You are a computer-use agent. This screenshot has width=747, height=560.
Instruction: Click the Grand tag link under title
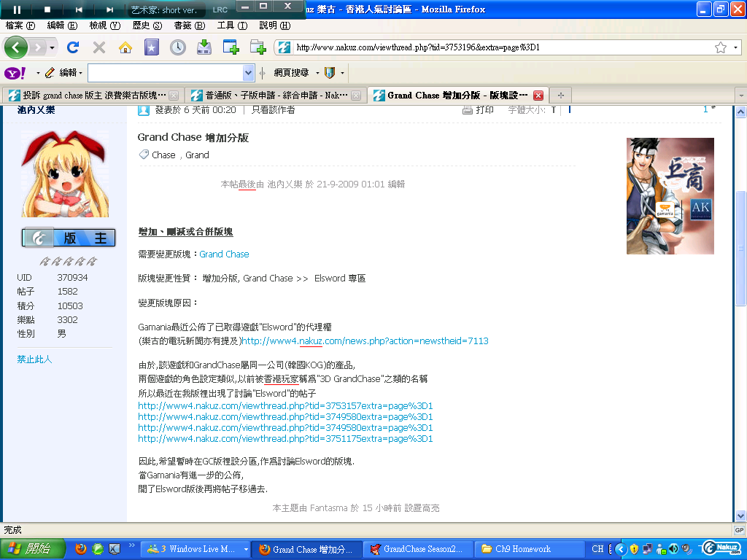[x=197, y=155]
